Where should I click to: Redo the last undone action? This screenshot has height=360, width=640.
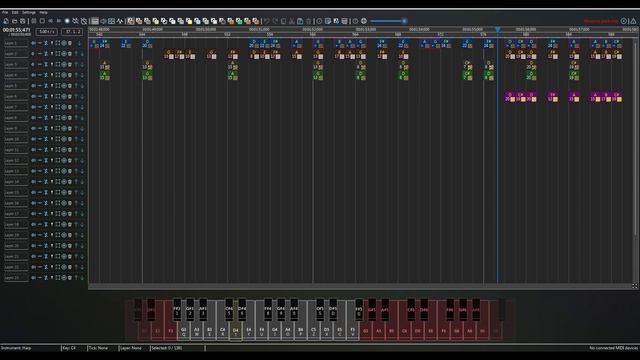pyautogui.click(x=275, y=21)
